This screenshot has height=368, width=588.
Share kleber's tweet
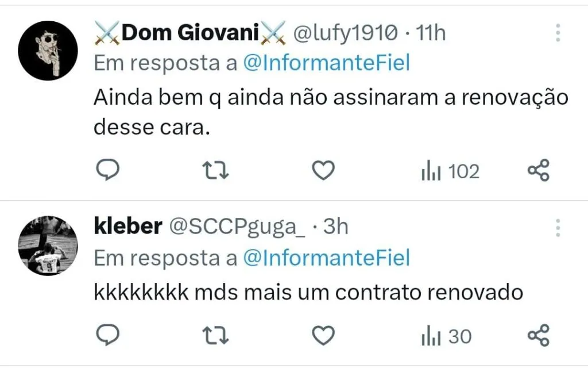pos(538,335)
